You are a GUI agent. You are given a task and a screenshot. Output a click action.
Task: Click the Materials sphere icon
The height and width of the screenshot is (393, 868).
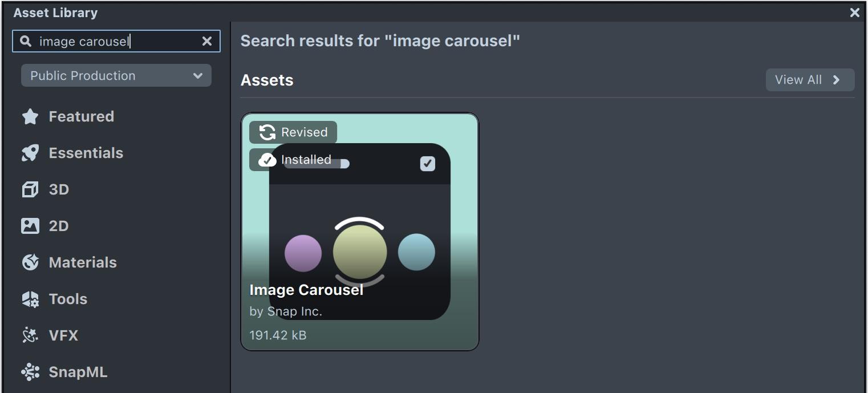tap(30, 262)
